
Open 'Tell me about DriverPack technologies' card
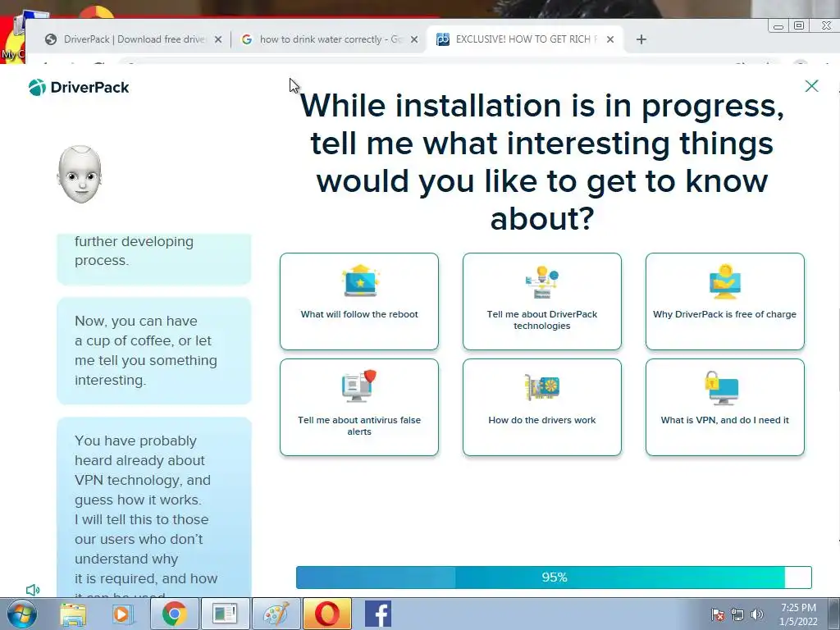tap(541, 302)
